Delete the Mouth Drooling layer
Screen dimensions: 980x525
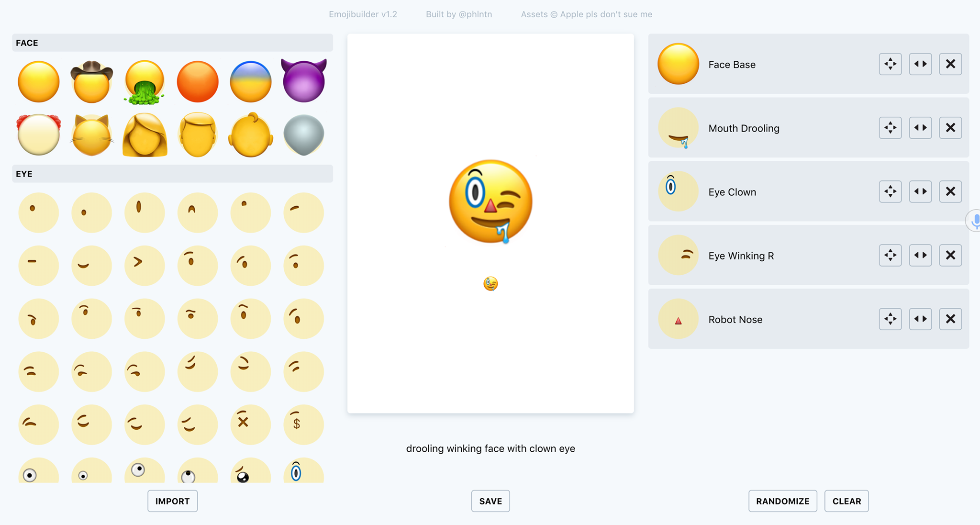950,128
